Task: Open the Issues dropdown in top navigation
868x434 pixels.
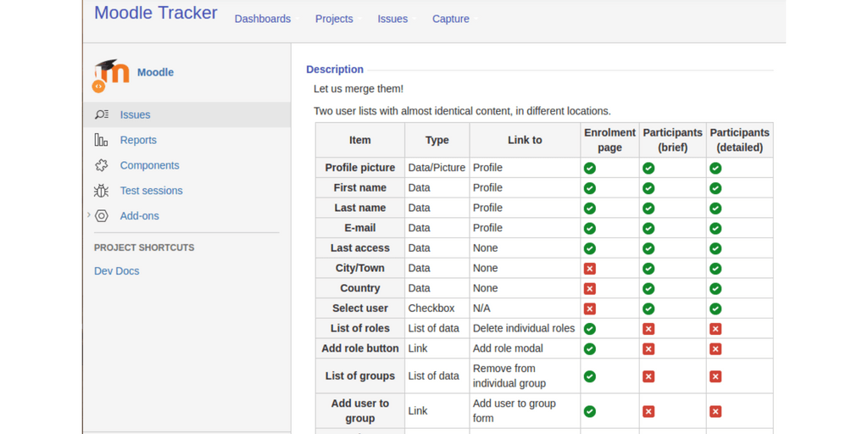Action: click(397, 19)
